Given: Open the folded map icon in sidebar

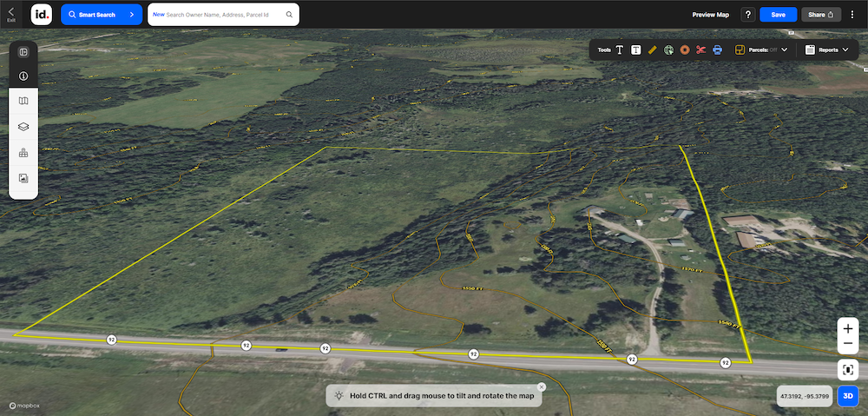Looking at the screenshot, I should (23, 102).
